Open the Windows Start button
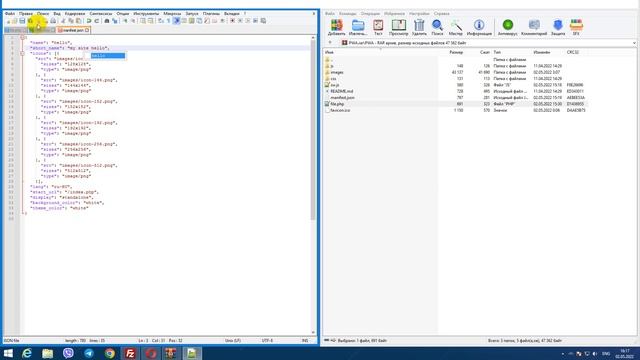Image resolution: width=640 pixels, height=360 pixels. [8, 353]
